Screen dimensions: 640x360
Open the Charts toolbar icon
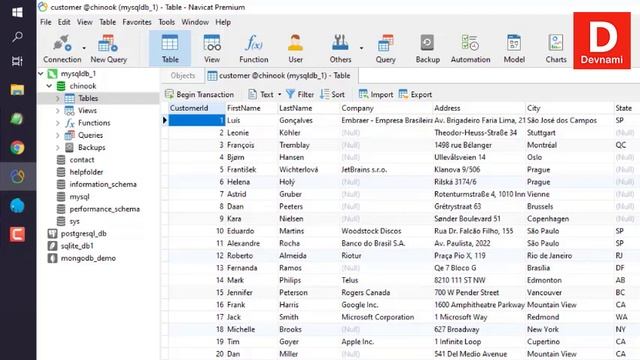click(x=556, y=49)
